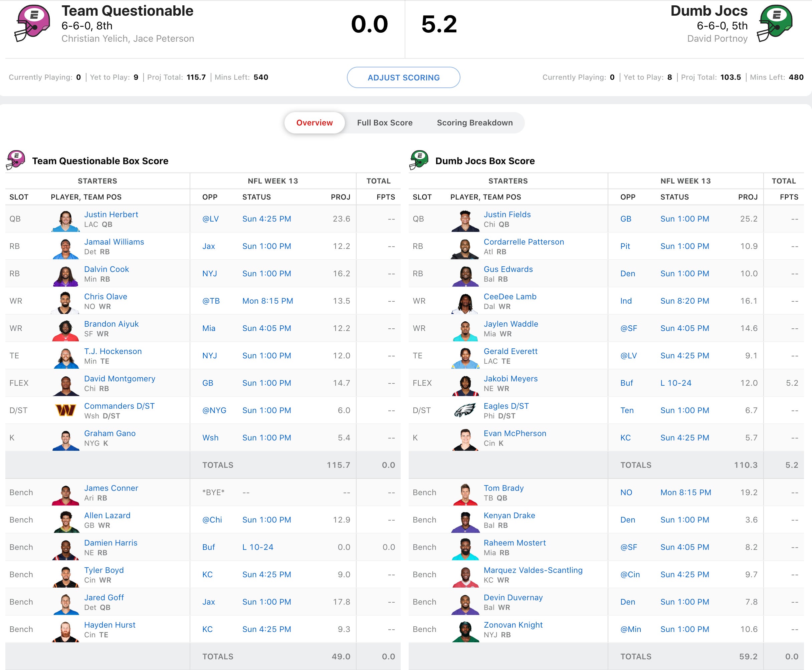Open Dalvin Cook's player link

pyautogui.click(x=107, y=269)
